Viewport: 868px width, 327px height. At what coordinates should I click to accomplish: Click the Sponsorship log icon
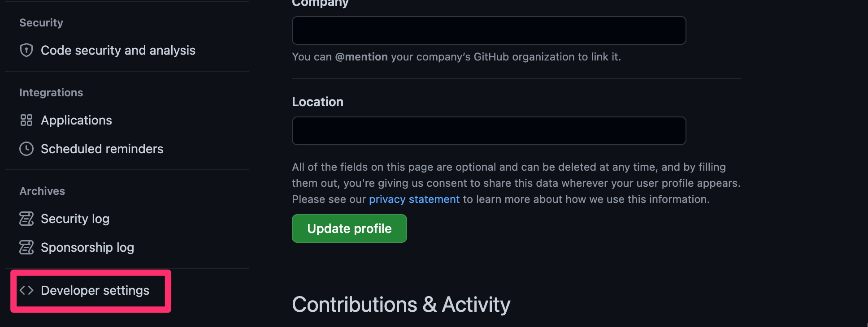26,247
